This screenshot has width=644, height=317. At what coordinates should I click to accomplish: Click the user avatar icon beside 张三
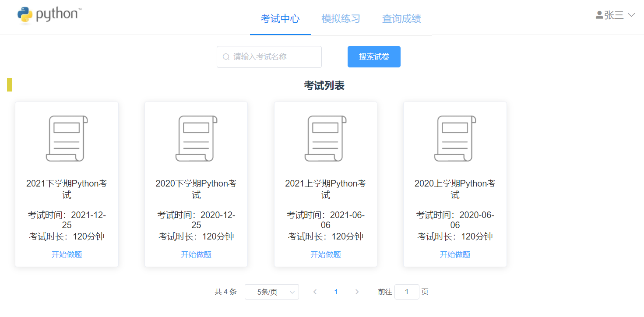tap(599, 15)
